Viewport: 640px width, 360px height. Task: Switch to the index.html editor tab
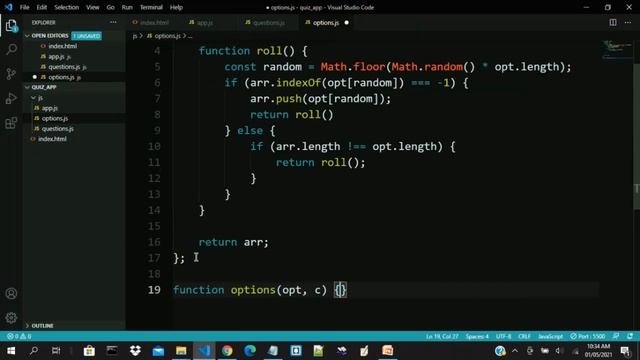[x=154, y=22]
